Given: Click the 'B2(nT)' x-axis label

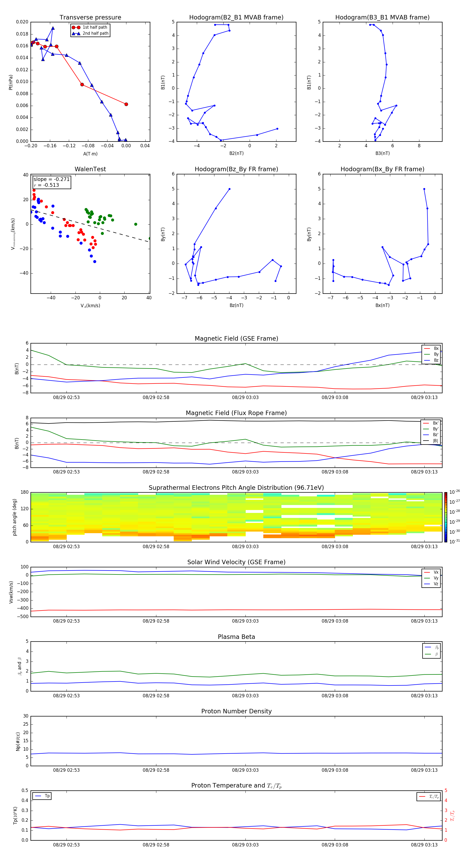Looking at the screenshot, I should [x=236, y=153].
